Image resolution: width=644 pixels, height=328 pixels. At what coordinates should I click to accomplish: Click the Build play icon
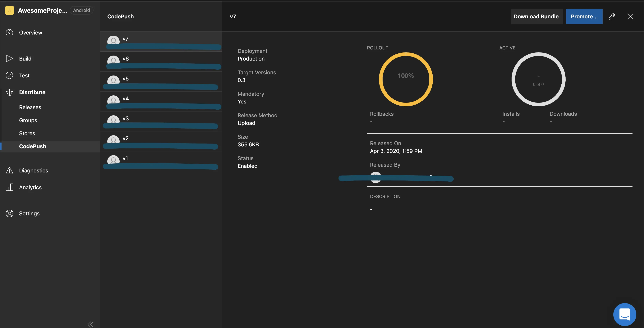click(10, 58)
